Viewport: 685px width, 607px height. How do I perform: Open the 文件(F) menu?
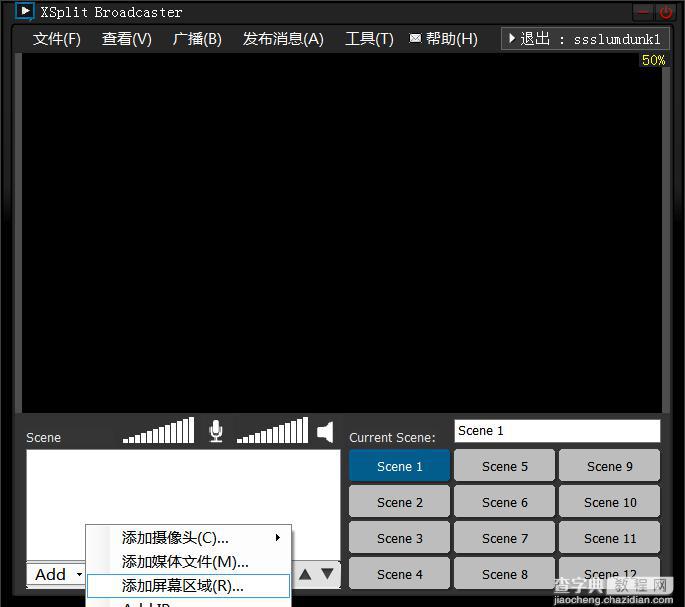[x=57, y=39]
